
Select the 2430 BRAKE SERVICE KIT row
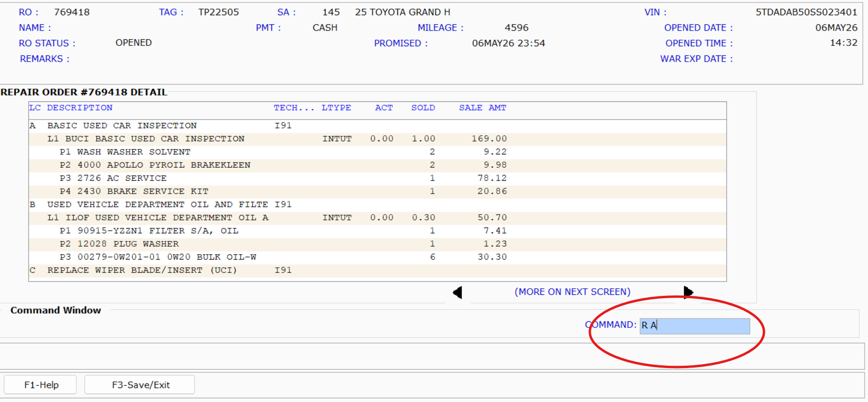pos(377,191)
